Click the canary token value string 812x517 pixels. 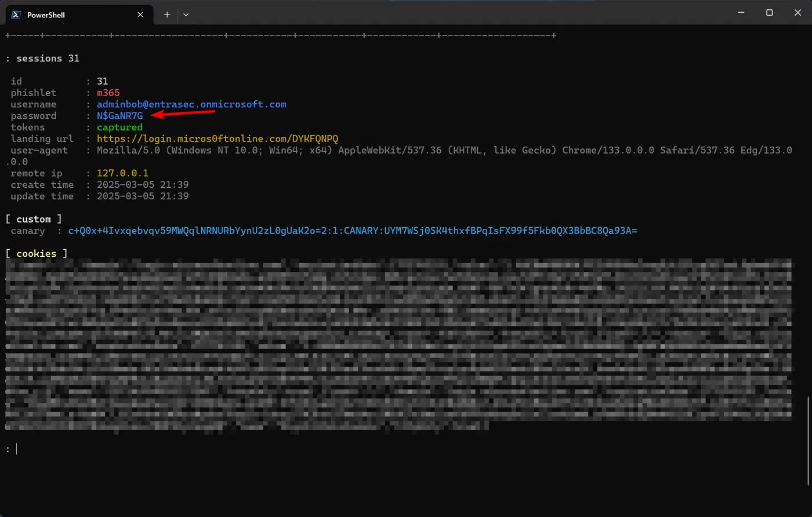353,231
